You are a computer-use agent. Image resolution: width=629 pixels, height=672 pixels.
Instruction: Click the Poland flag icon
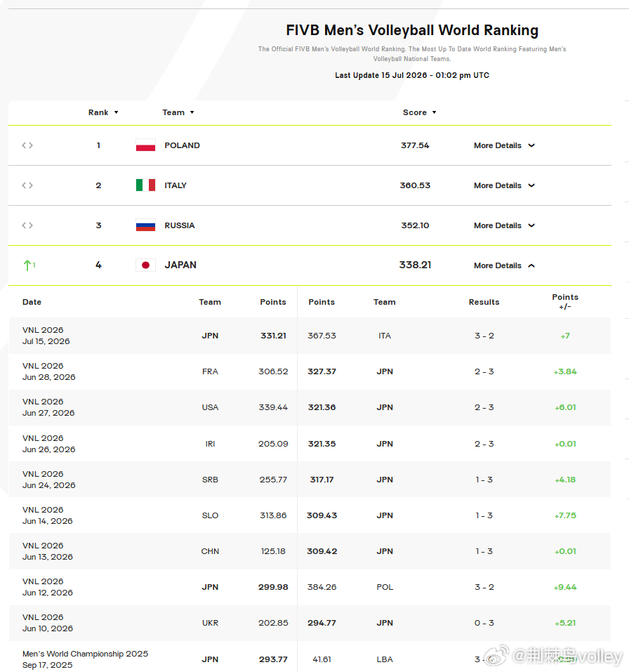(145, 145)
